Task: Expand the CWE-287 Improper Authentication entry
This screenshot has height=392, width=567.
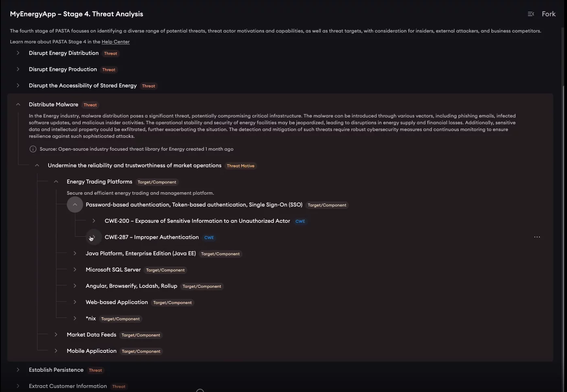Action: [x=94, y=237]
